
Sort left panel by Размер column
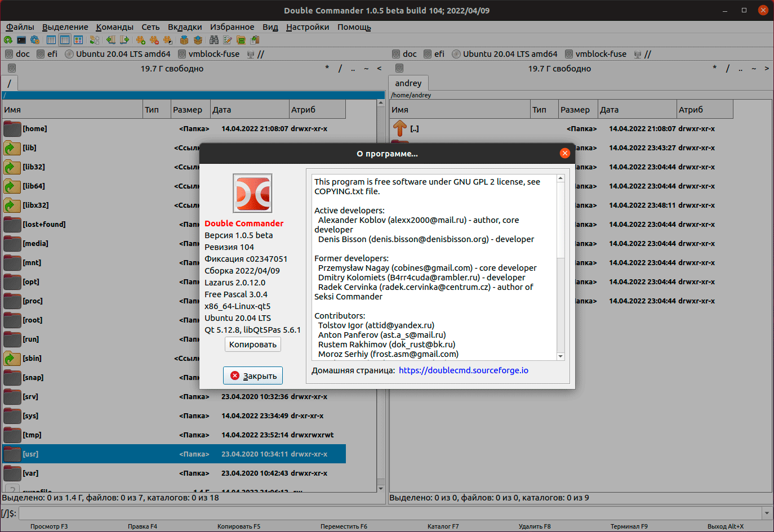click(x=190, y=110)
